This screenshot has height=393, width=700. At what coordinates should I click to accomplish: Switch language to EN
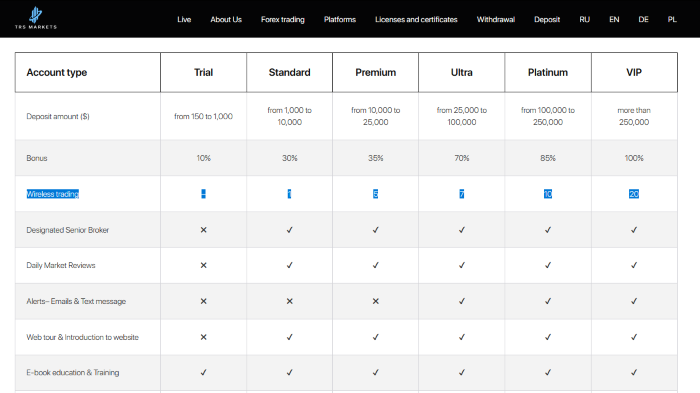[614, 20]
